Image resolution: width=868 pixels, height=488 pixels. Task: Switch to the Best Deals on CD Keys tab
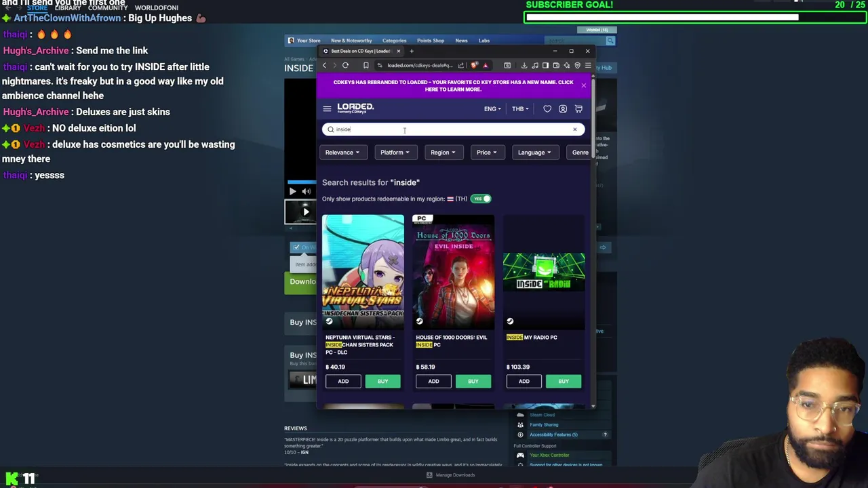[x=361, y=51]
